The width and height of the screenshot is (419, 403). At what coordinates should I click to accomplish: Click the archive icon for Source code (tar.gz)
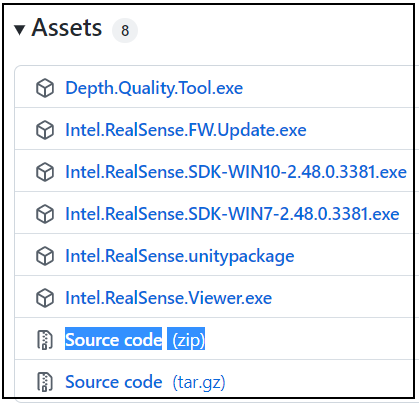click(45, 382)
